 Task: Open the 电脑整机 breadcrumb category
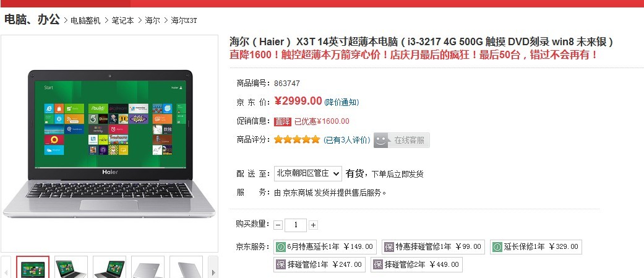(85, 20)
